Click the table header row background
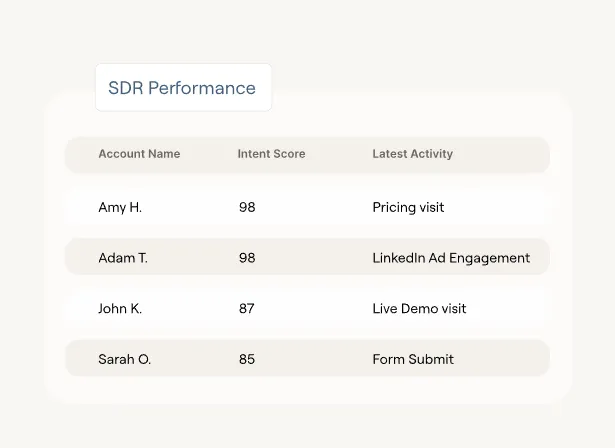This screenshot has height=448, width=615. [307, 155]
